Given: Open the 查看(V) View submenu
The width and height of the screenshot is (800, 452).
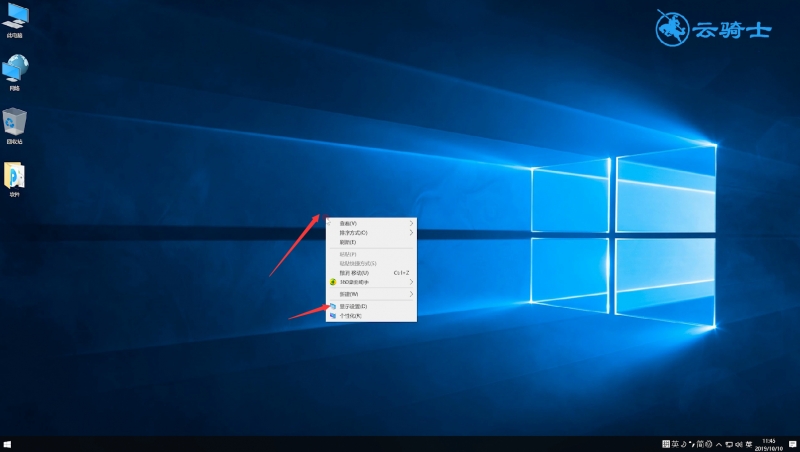Looking at the screenshot, I should (371, 223).
